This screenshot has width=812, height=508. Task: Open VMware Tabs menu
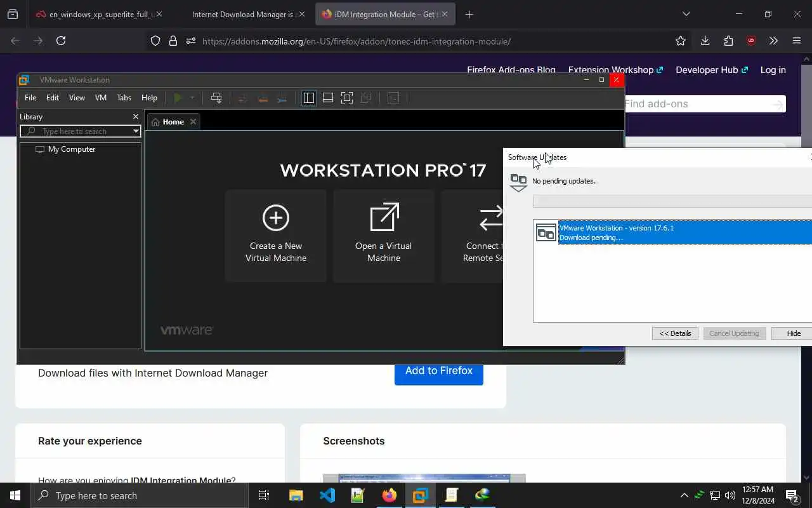[124, 98]
